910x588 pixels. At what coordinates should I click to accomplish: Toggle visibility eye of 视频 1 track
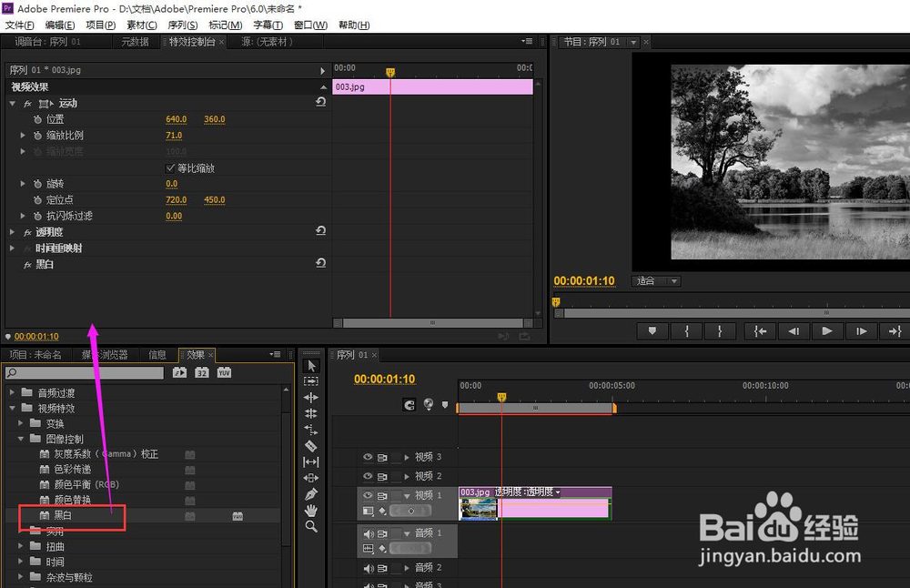click(x=368, y=496)
